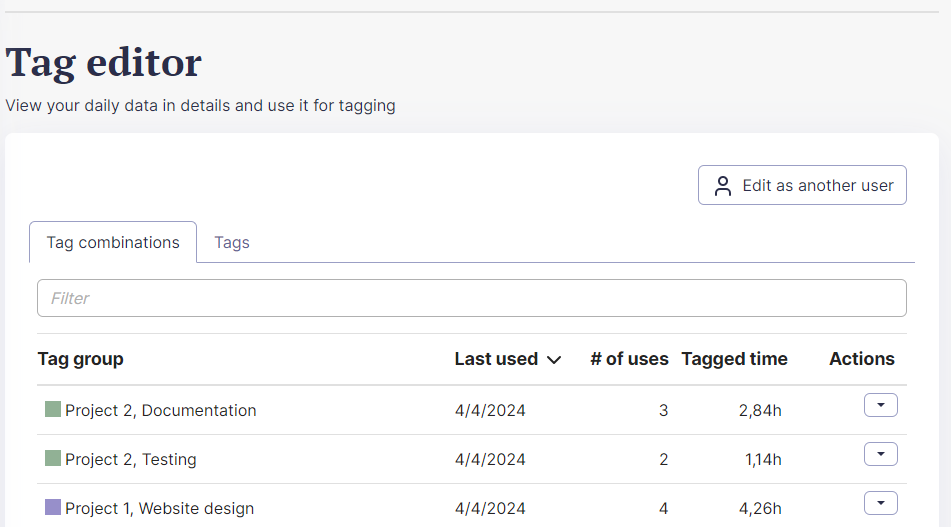
Task: Open Actions dropdown for Project 1, Website design
Action: click(880, 503)
